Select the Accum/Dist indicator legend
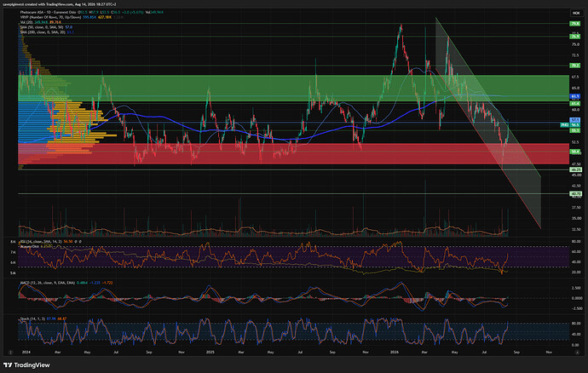 (30, 246)
